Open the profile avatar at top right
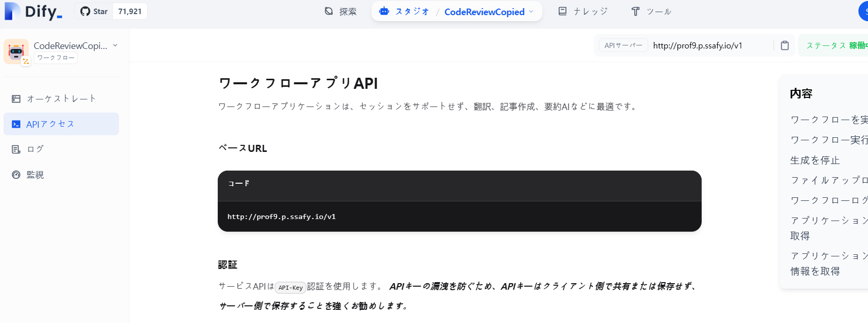 tap(864, 11)
